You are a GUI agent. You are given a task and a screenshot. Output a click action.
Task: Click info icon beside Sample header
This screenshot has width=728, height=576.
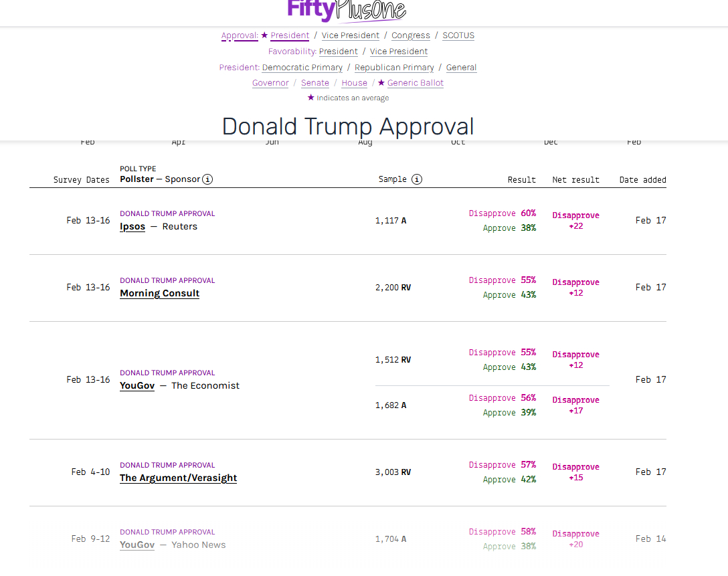click(417, 179)
